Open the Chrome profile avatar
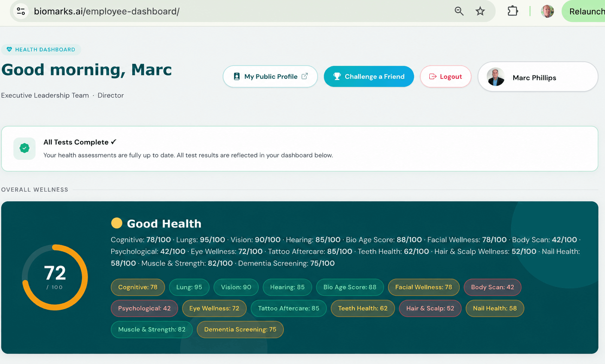The height and width of the screenshot is (364, 605). 547,11
